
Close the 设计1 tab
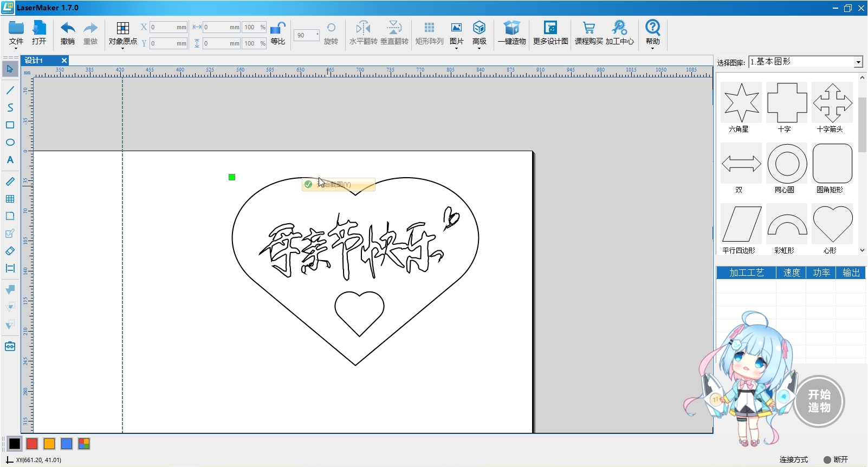pos(64,60)
